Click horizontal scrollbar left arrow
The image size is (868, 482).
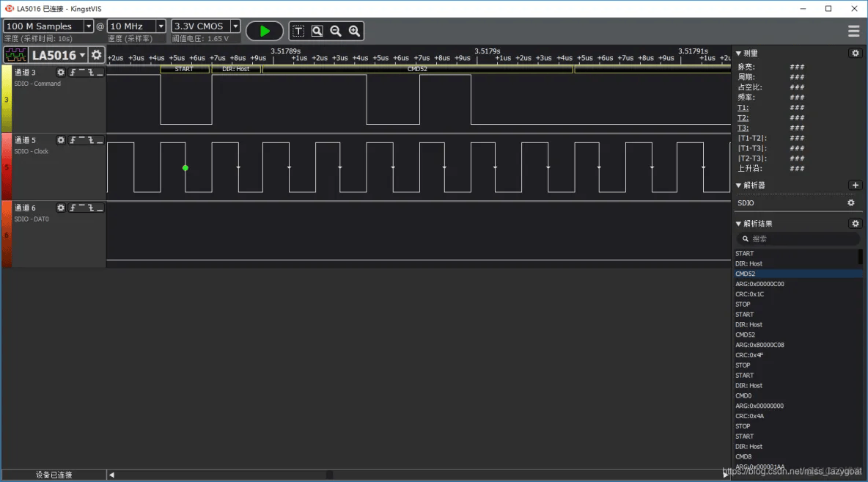(x=111, y=475)
